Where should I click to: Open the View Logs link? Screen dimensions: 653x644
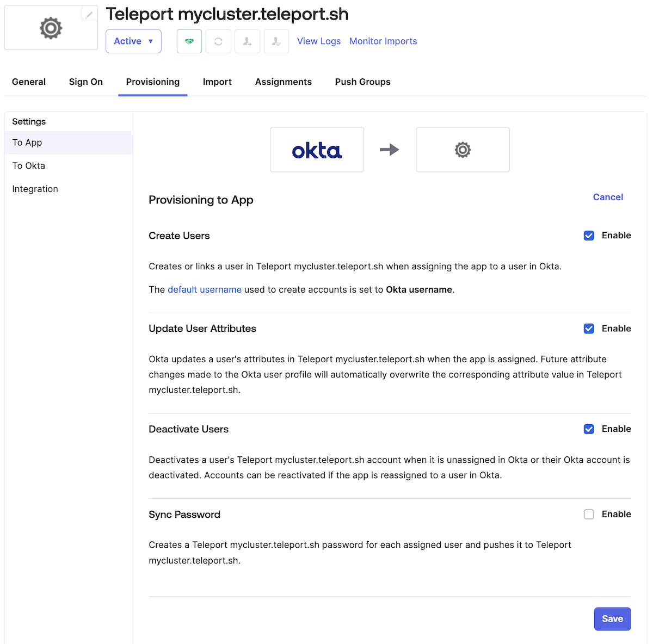tap(319, 41)
